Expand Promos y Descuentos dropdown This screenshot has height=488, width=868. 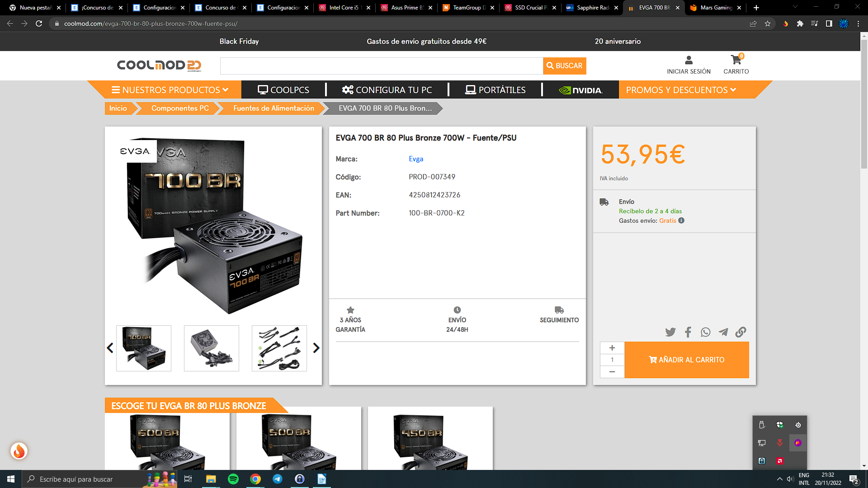pos(681,90)
